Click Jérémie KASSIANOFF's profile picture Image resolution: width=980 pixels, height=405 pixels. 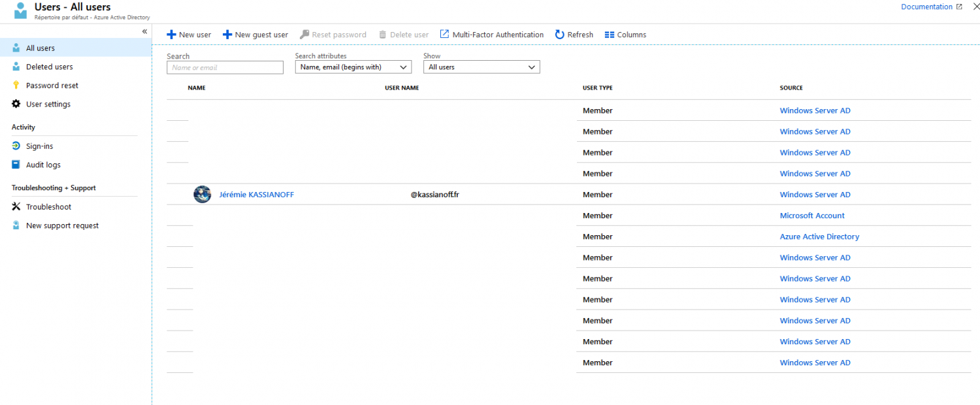click(203, 195)
